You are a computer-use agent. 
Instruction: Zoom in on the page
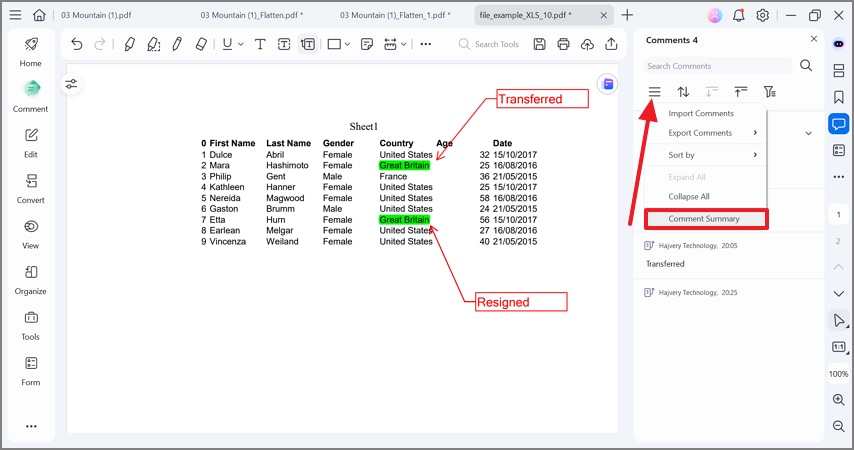click(x=839, y=399)
